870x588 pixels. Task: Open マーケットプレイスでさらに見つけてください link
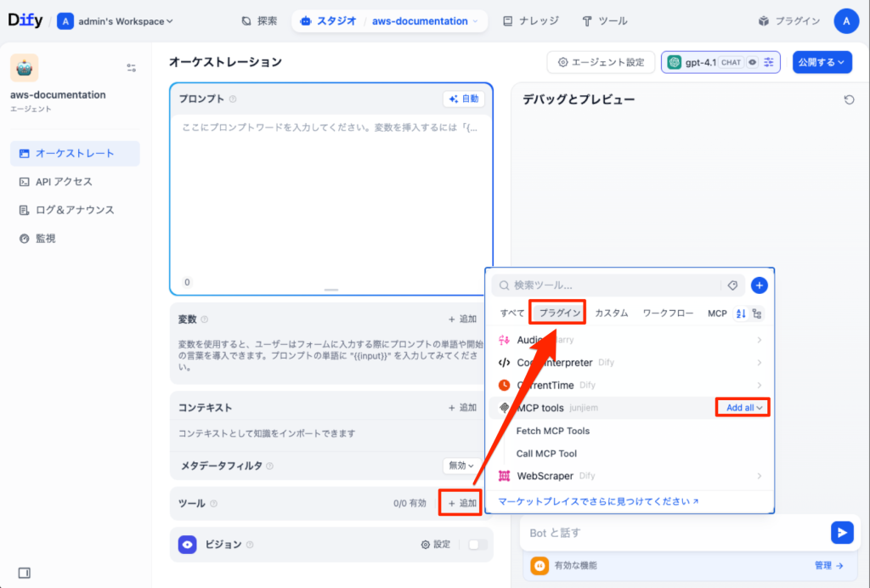click(598, 501)
